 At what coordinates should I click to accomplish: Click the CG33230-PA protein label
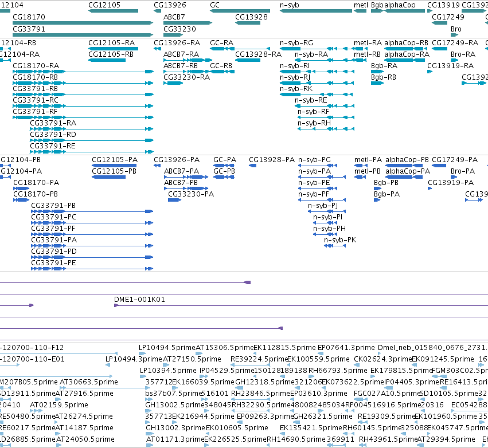pos(191,194)
